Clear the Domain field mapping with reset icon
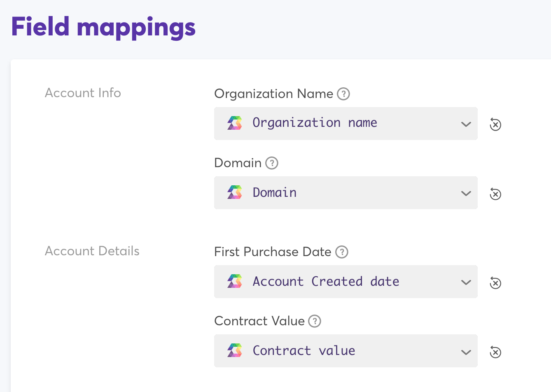The height and width of the screenshot is (392, 551). [495, 194]
